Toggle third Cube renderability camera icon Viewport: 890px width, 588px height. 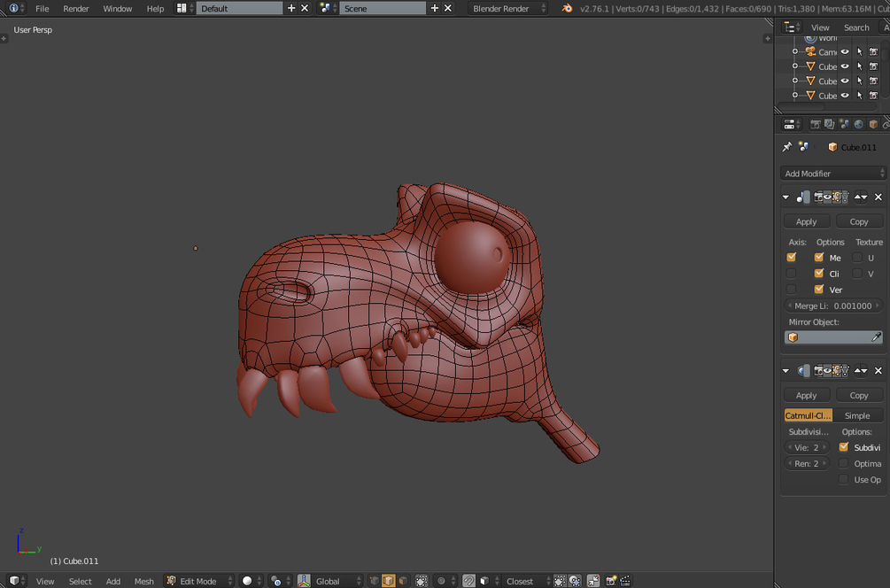point(873,96)
